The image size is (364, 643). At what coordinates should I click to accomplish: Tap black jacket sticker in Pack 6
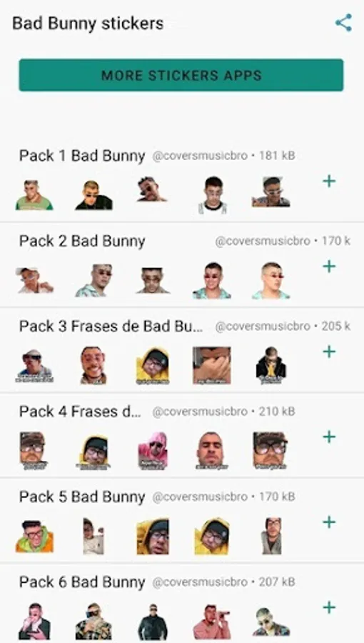pyautogui.click(x=153, y=622)
